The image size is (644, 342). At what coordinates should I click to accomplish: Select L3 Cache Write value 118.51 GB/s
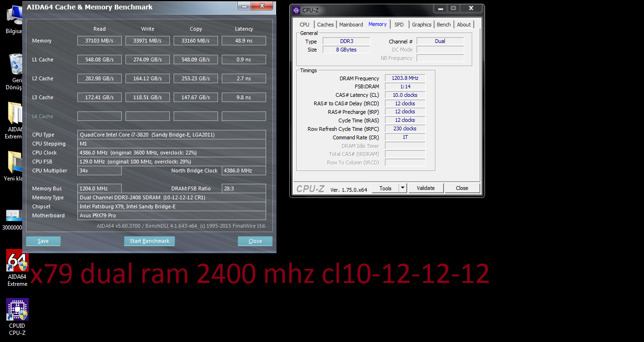[148, 97]
